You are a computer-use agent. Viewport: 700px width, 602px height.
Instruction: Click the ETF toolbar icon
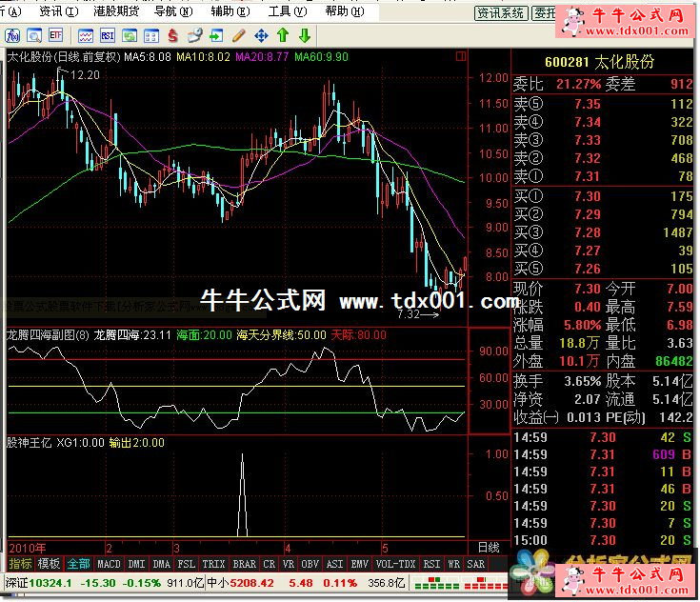coord(56,36)
